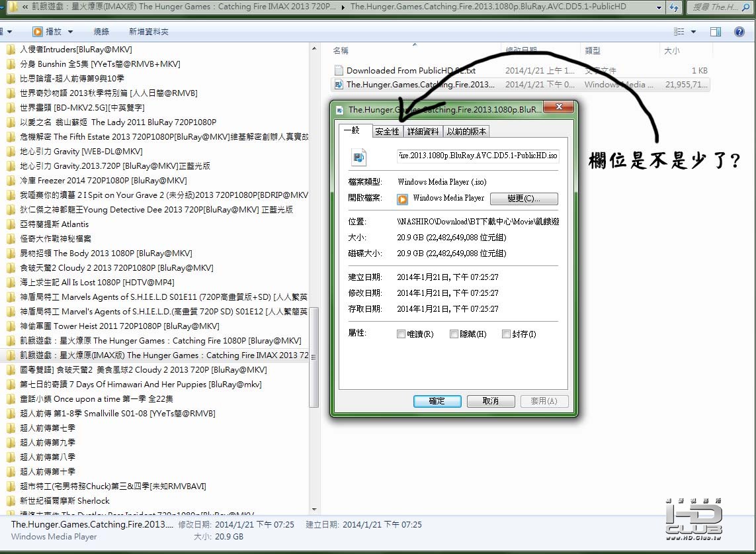Click the 燒錄 burn toolbar item
Screen dimensions: 756x554
(x=101, y=32)
